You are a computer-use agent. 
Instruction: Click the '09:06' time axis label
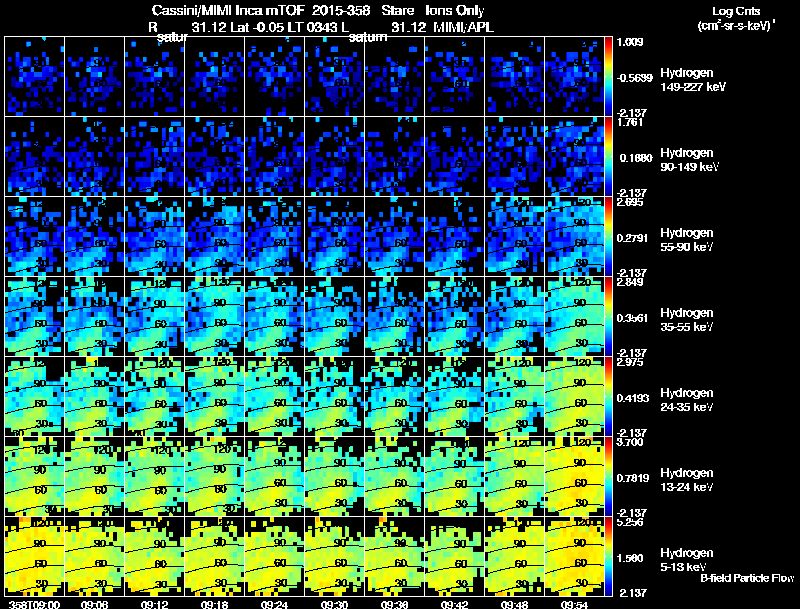(94, 604)
